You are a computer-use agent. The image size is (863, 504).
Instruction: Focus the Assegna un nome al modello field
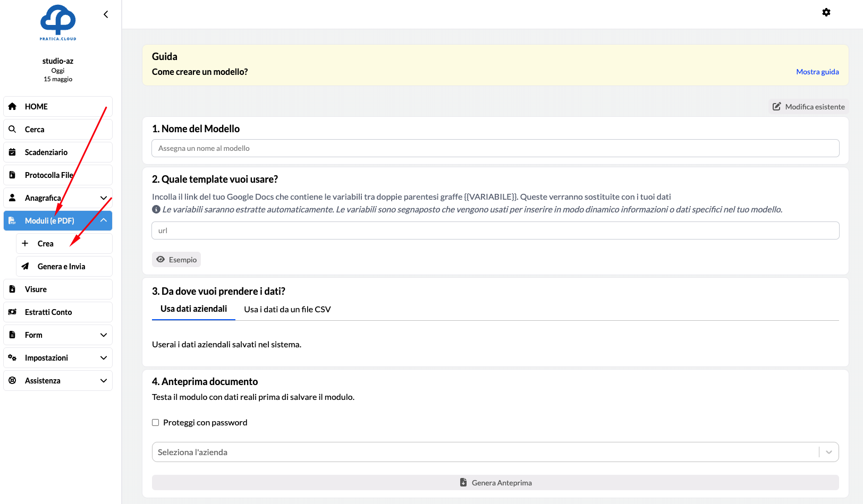495,148
